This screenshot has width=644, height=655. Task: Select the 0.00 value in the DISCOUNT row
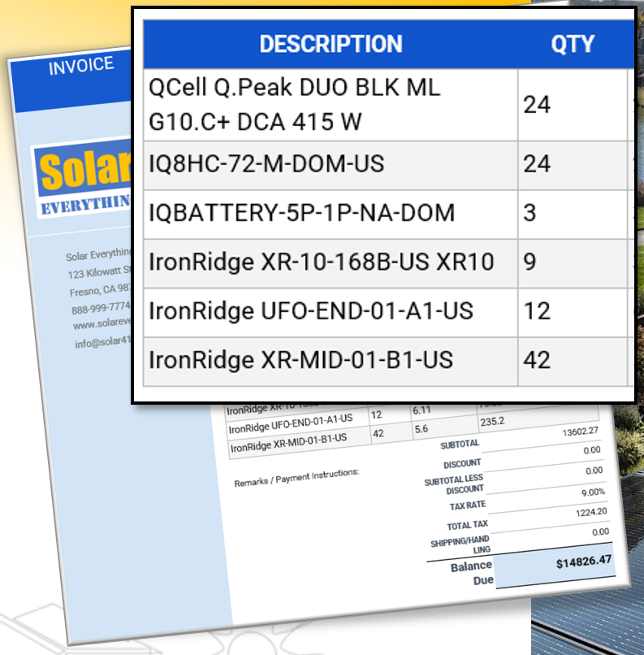tap(592, 450)
